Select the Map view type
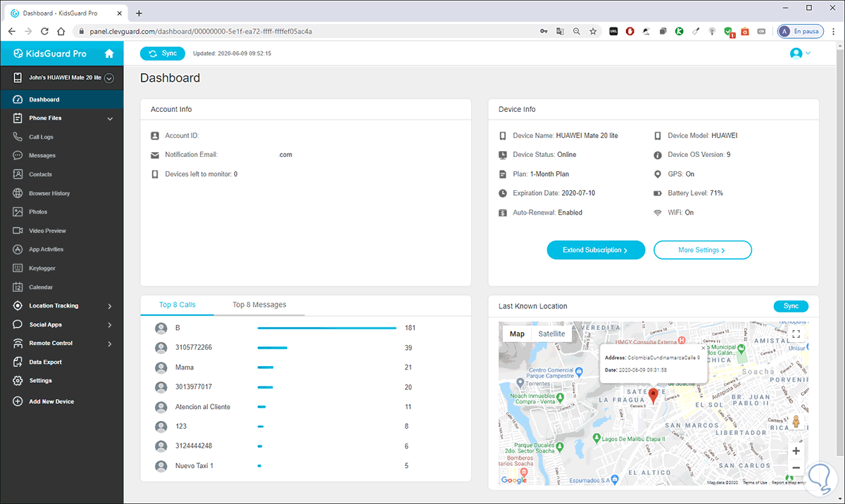This screenshot has width=845, height=504. point(517,334)
